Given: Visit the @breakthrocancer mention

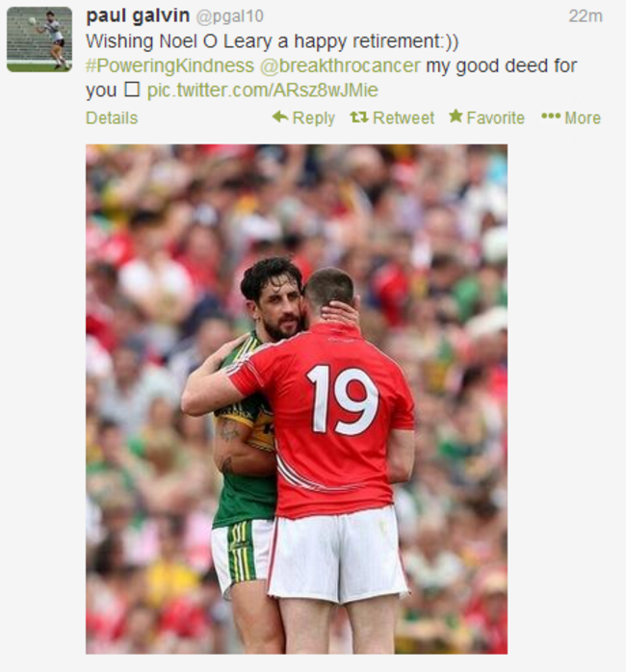Looking at the screenshot, I should (x=340, y=65).
